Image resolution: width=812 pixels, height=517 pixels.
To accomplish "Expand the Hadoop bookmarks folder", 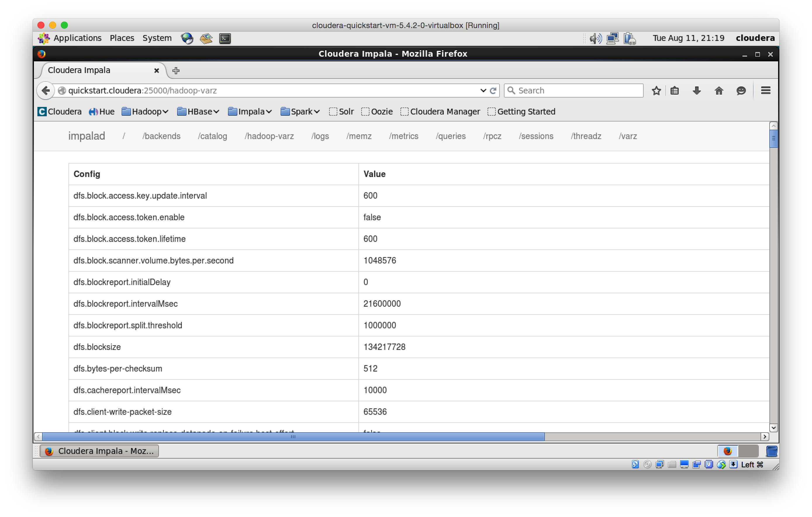I will 145,112.
